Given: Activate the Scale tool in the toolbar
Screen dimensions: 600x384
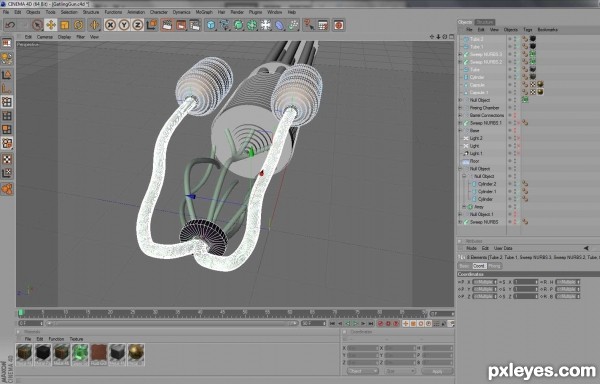Looking at the screenshot, I should click(x=64, y=25).
